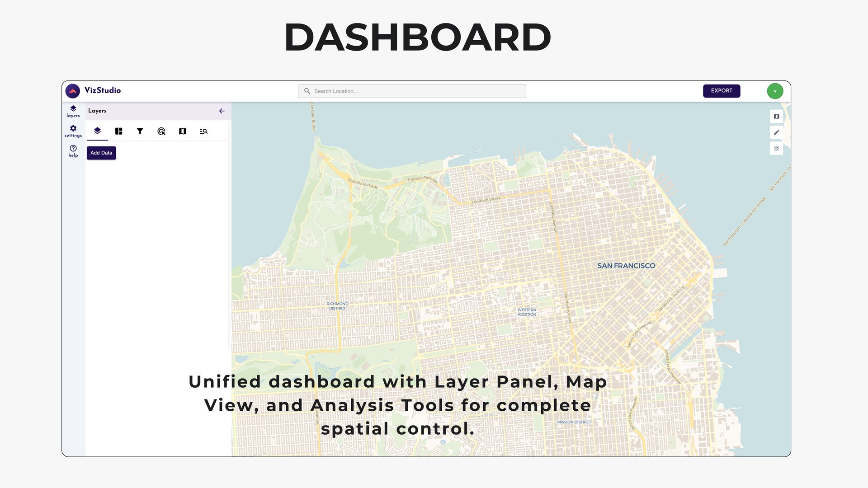868x488 pixels.
Task: Click the contour lines tool on the map
Action: click(x=776, y=148)
